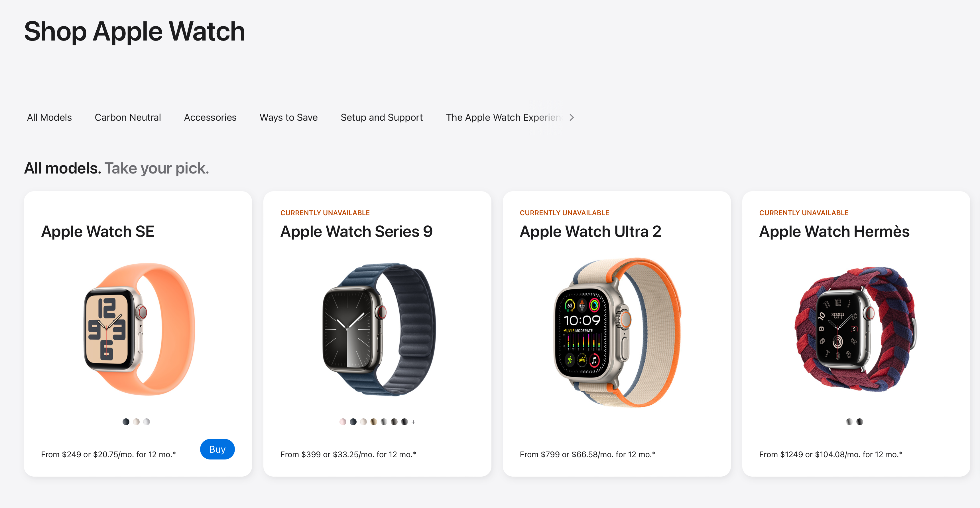The height and width of the screenshot is (508, 980).
Task: Select midnight color swatch on Apple Watch SE
Action: point(126,422)
